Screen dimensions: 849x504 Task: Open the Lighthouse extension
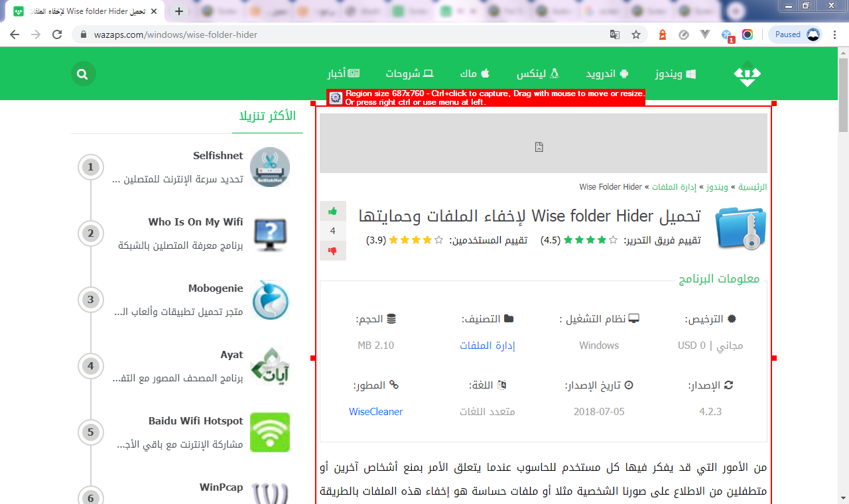[x=662, y=34]
